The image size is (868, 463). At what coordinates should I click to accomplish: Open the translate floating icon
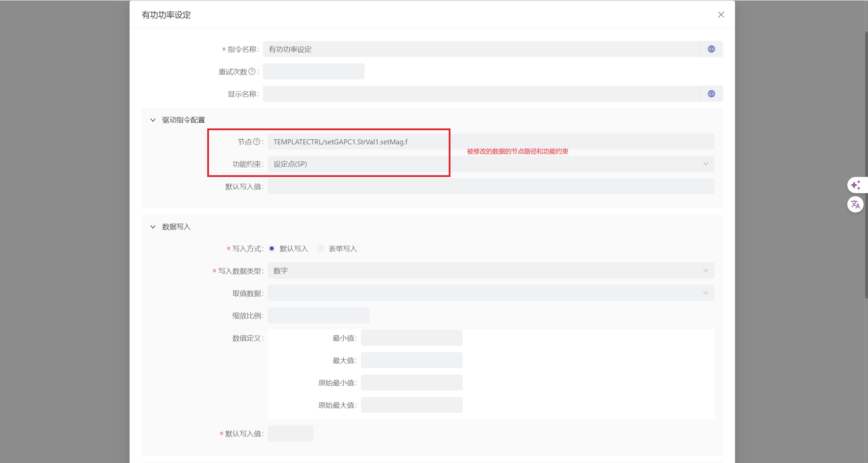pos(855,204)
